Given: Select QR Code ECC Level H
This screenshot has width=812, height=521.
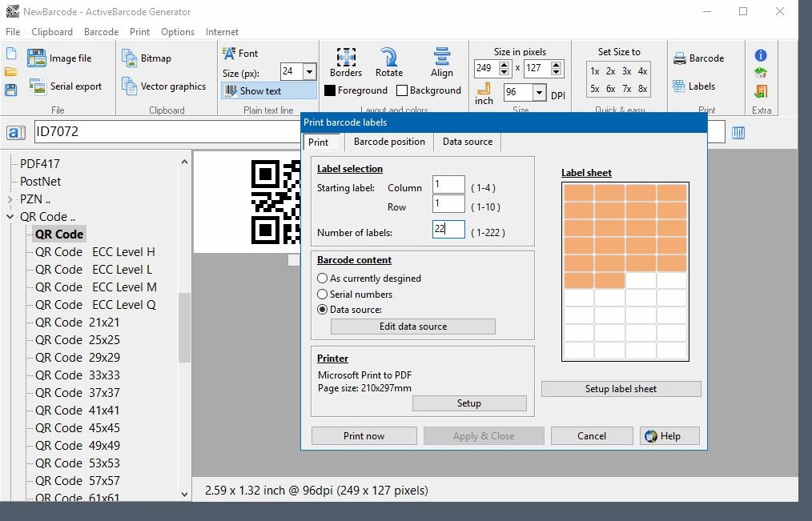Looking at the screenshot, I should (95, 252).
